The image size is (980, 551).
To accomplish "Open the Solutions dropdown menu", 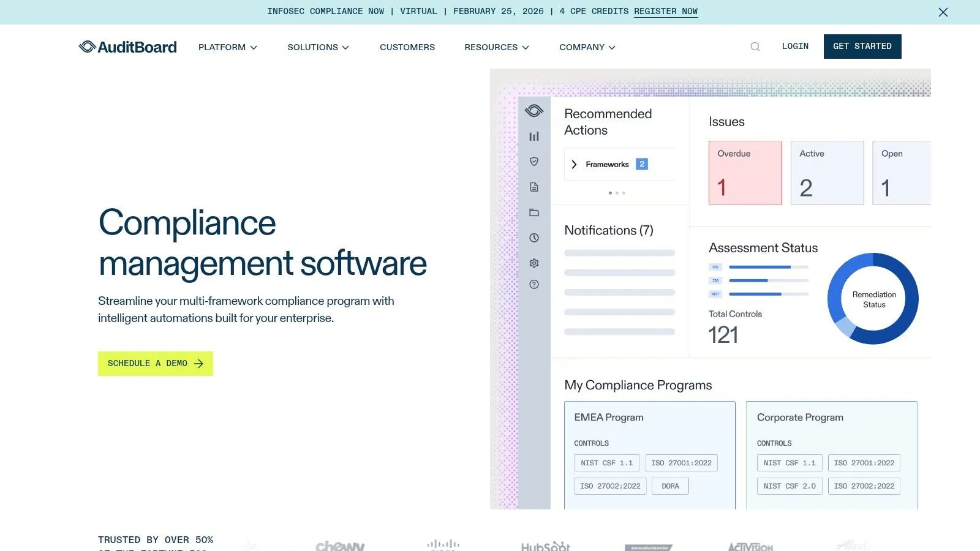I will pyautogui.click(x=318, y=47).
